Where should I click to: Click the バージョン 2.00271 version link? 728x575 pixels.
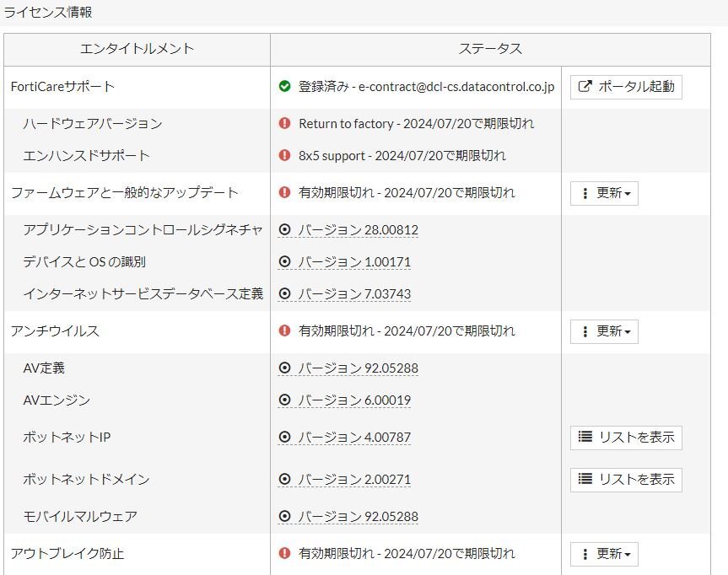[x=354, y=480]
